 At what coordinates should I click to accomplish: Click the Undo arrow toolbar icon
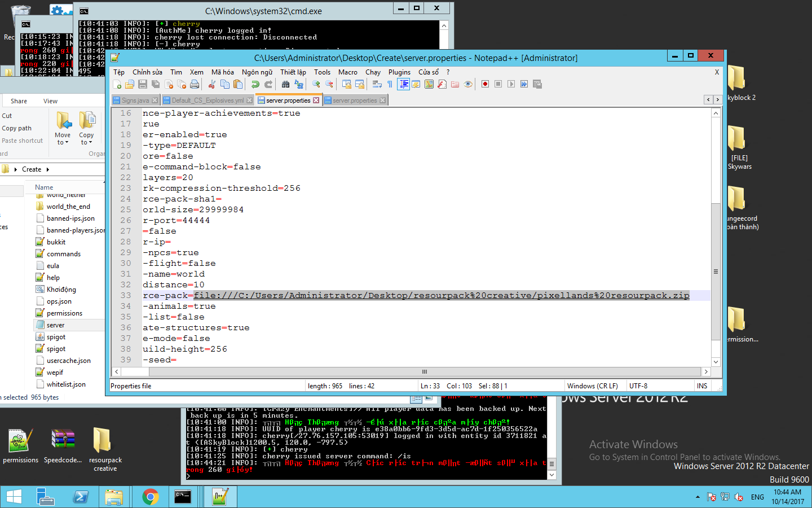pyautogui.click(x=255, y=84)
